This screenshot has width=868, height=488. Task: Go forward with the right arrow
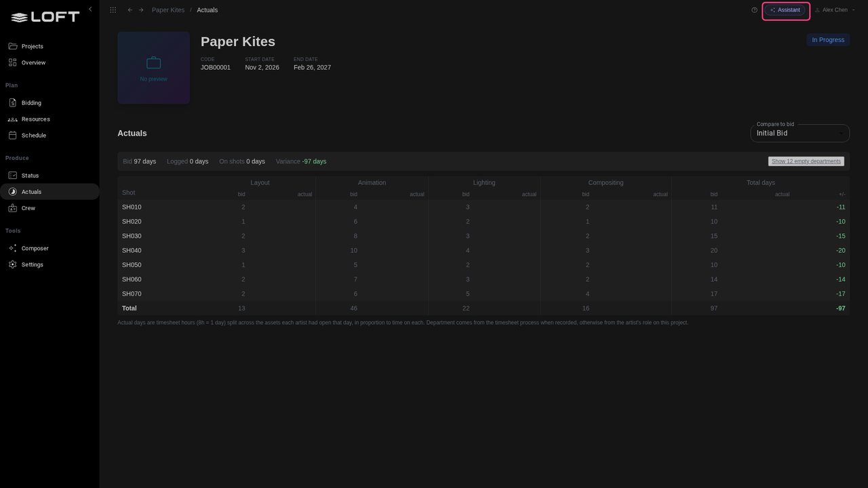141,10
